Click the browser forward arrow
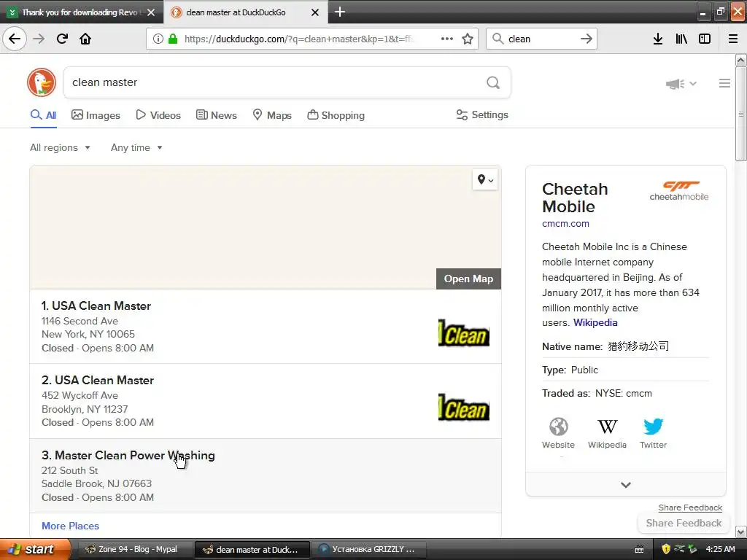The image size is (747, 560). pyautogui.click(x=39, y=39)
